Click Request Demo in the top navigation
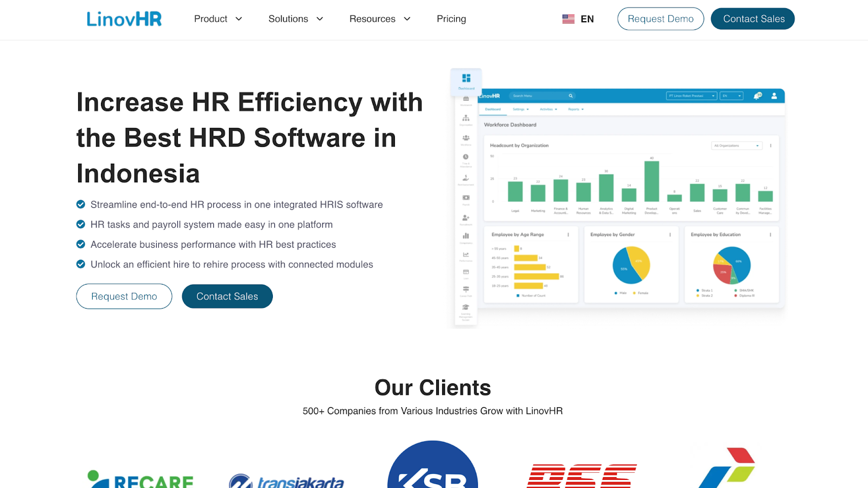This screenshot has width=868, height=488. point(661,19)
